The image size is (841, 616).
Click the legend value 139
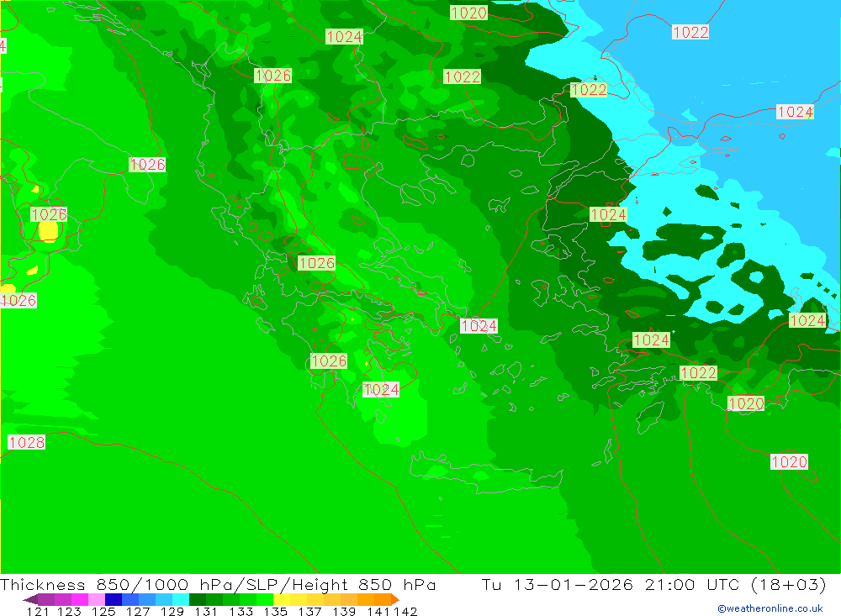pos(344,611)
